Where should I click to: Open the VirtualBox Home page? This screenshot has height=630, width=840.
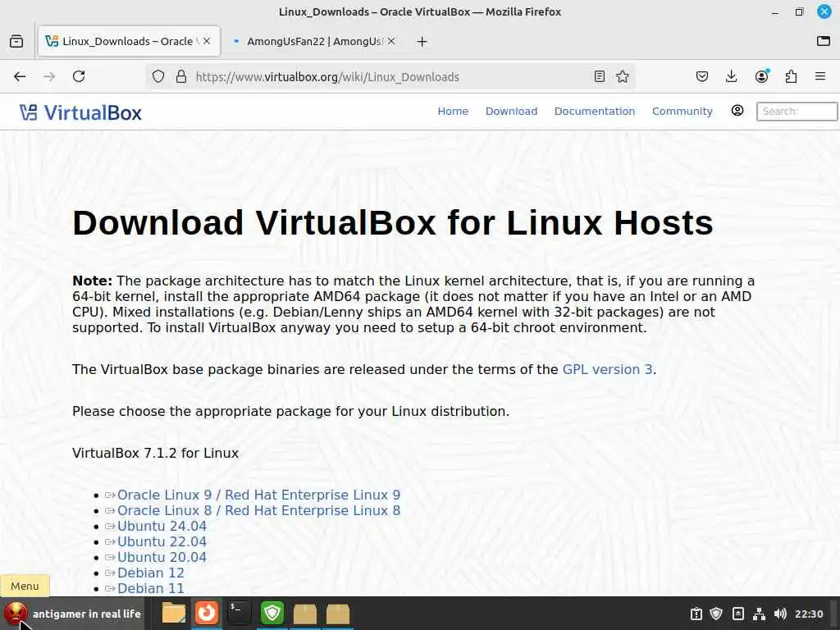(x=453, y=112)
